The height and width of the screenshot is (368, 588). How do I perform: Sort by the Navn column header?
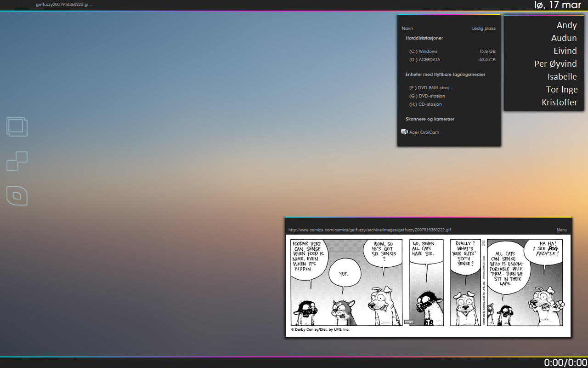pyautogui.click(x=407, y=29)
